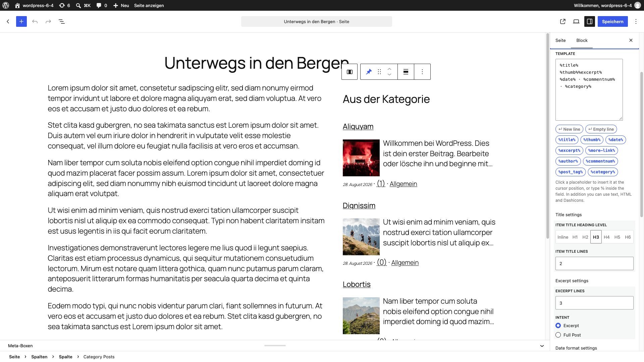Image resolution: width=644 pixels, height=362 pixels.
Task: Select Seite in the breadcrumb
Action: coord(14,357)
